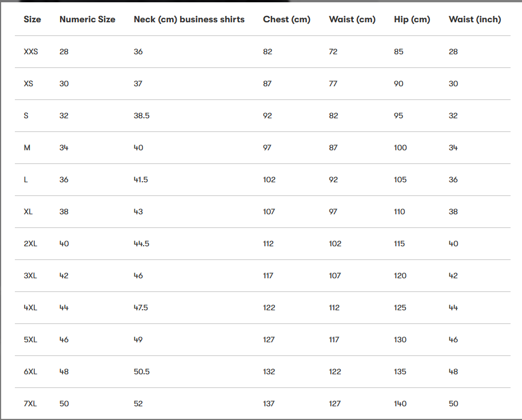
Task: Click hip measurement 140 for 7XL
Action: pyautogui.click(x=400, y=403)
